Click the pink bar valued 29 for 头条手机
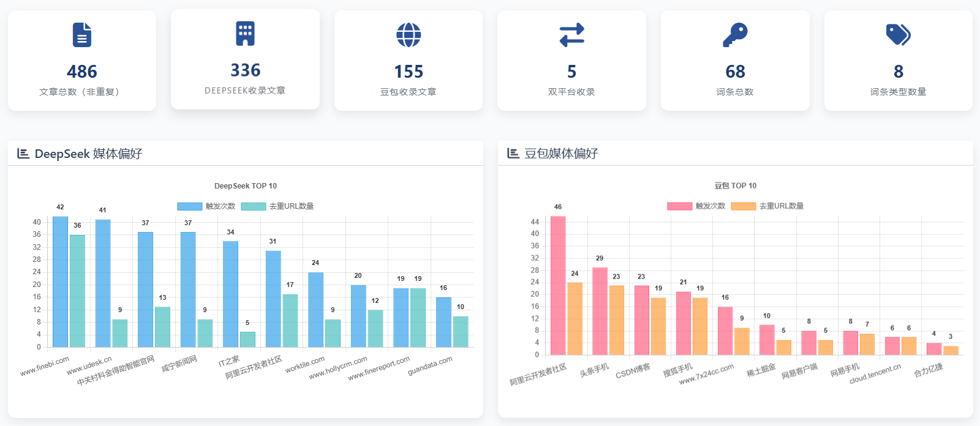Image resolution: width=980 pixels, height=426 pixels. 600,311
